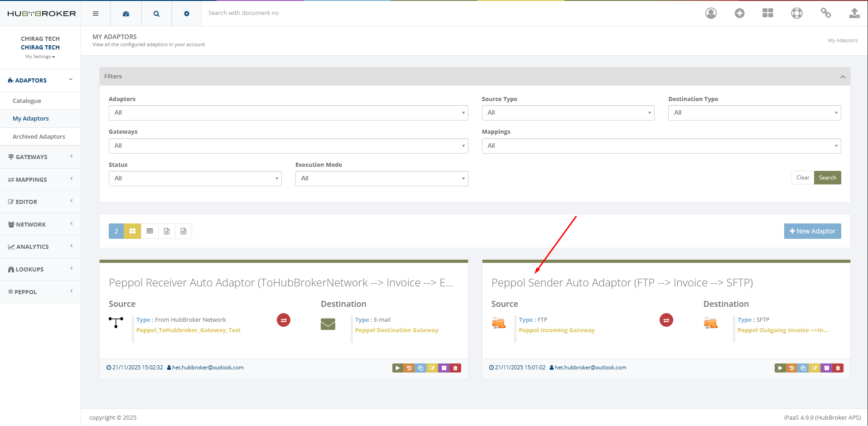Switch adaptor list to table view
This screenshot has height=426, width=868.
tap(149, 231)
